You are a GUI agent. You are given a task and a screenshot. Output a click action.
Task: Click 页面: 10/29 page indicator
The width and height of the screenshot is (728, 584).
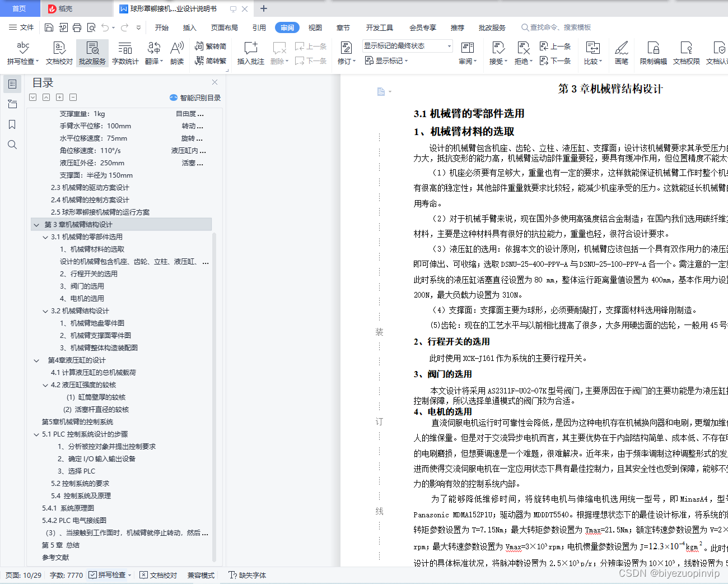tap(24, 575)
